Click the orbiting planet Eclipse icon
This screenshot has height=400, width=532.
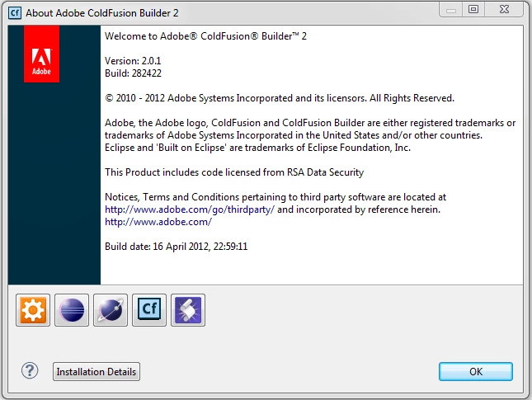pos(111,310)
